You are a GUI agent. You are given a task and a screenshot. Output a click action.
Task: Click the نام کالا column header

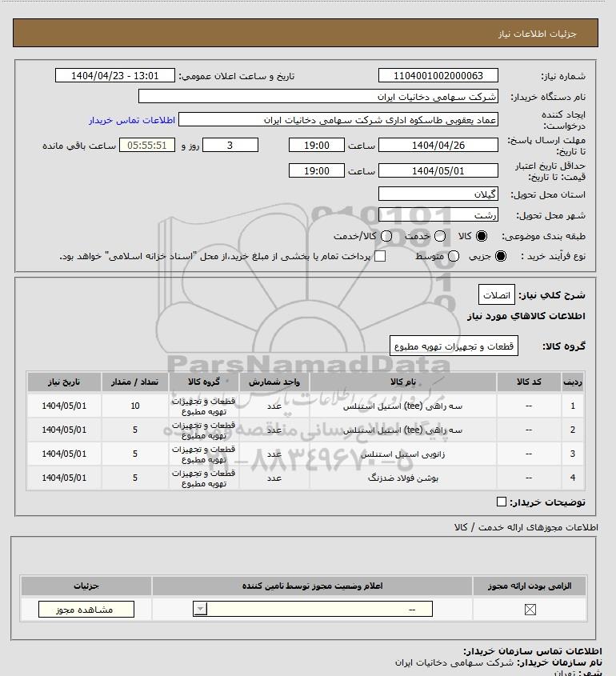403,382
